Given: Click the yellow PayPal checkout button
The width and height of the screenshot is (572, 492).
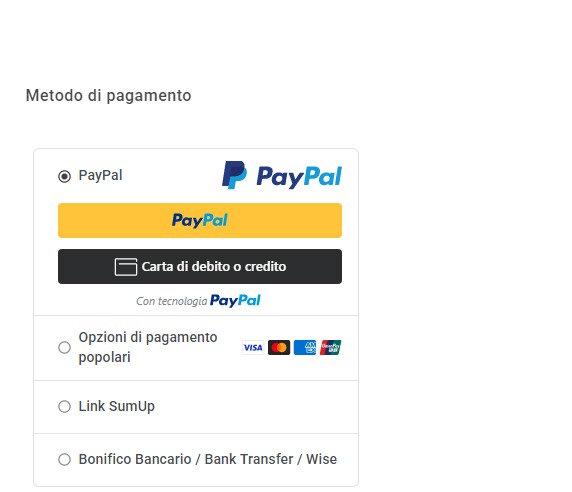Looking at the screenshot, I should coord(200,220).
